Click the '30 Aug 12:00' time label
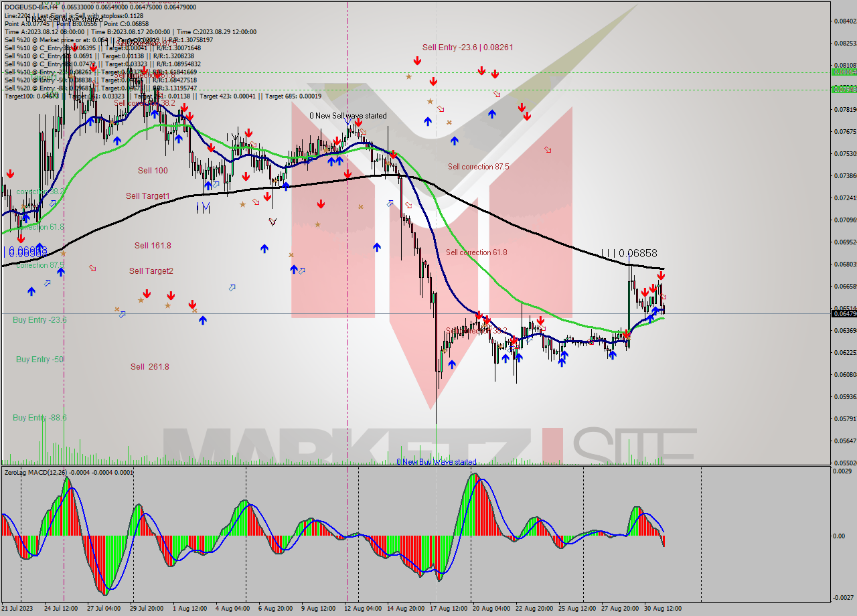The width and height of the screenshot is (857, 616). coord(662,609)
